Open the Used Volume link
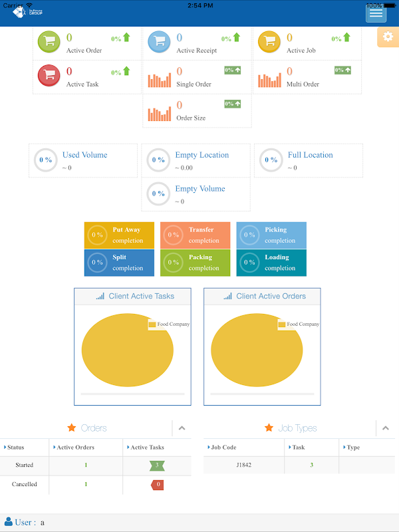This screenshot has width=399, height=532. click(x=85, y=155)
